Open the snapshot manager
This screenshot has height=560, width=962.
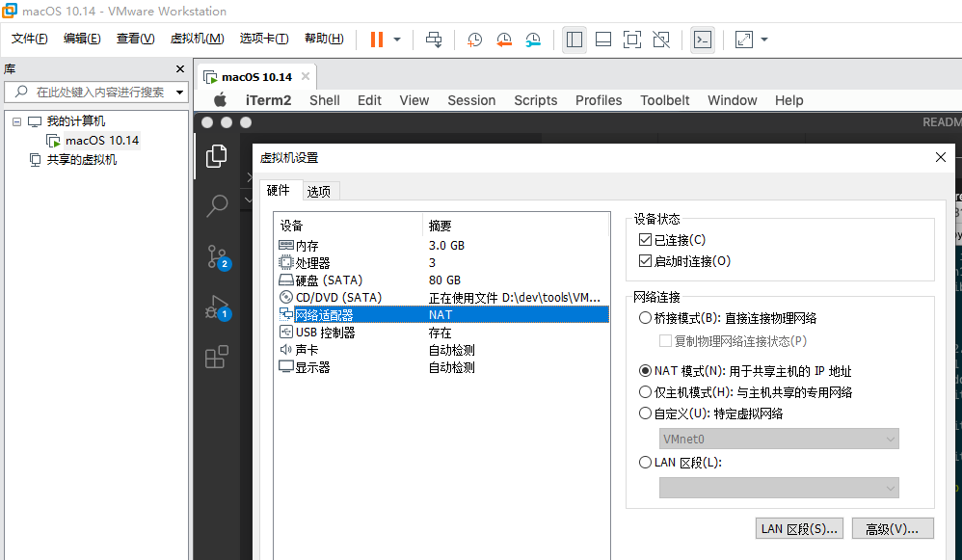click(x=533, y=40)
